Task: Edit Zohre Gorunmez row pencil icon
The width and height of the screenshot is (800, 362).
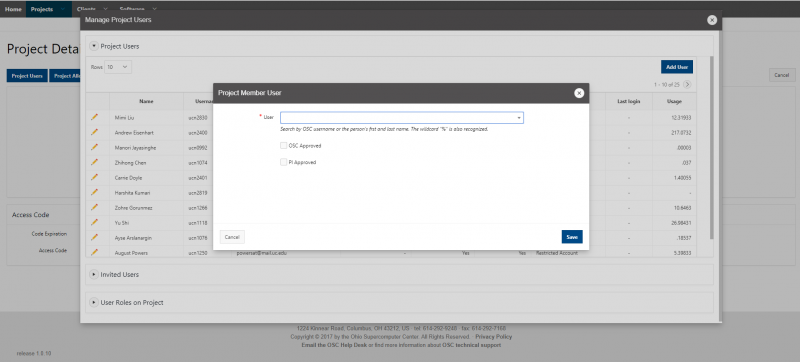Action: (94, 207)
